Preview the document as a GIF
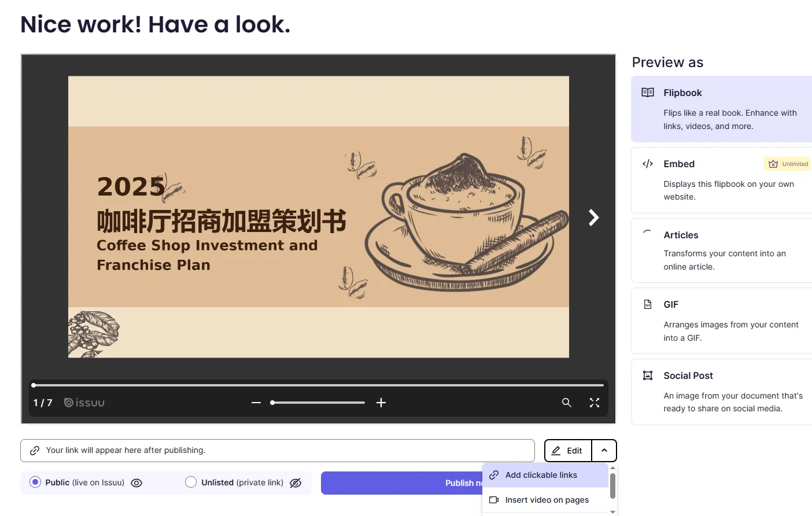 click(x=722, y=321)
